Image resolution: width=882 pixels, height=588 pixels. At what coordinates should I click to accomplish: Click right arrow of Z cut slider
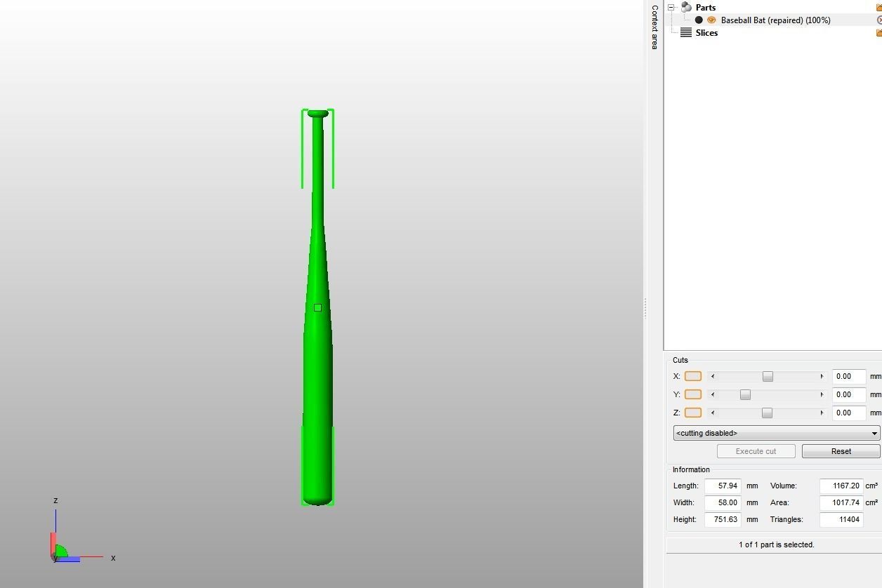(822, 413)
